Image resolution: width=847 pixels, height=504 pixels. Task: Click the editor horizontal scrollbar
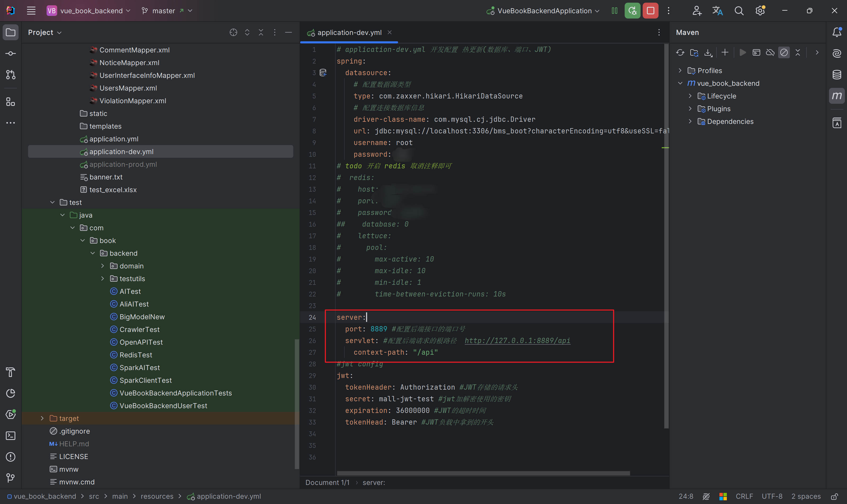tap(483, 473)
